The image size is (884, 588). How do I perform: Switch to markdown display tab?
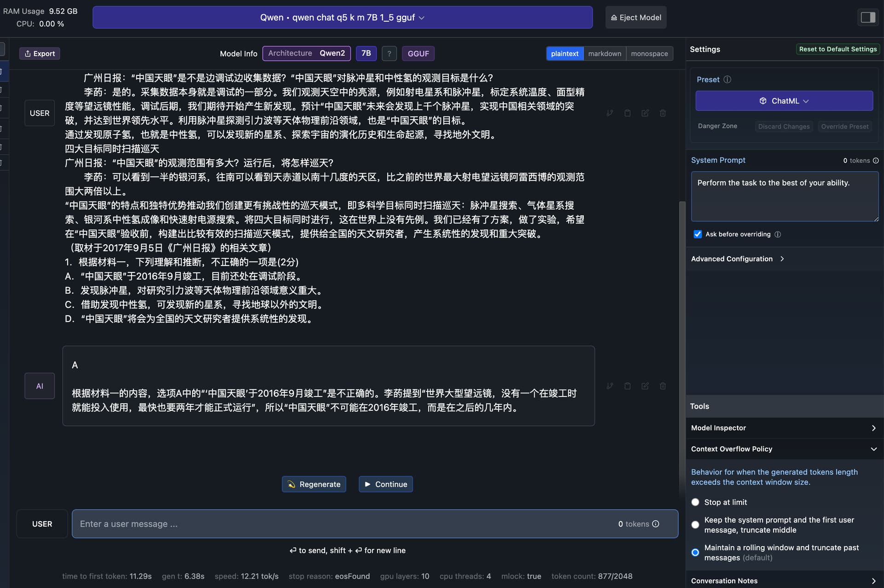tap(604, 54)
